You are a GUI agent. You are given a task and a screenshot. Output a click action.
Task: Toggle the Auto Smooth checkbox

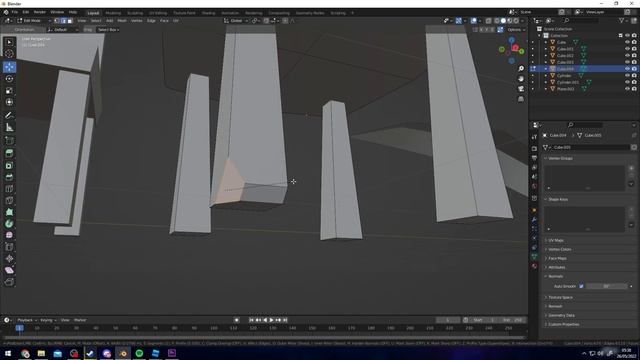click(x=581, y=286)
